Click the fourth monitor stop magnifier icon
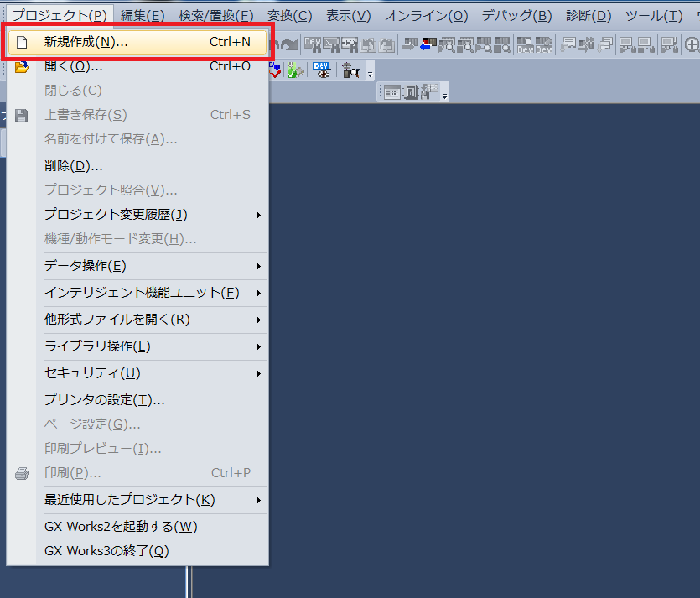 (x=502, y=44)
